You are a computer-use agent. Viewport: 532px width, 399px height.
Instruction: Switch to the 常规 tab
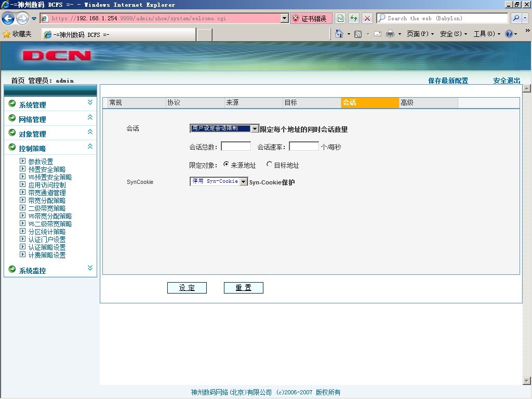pyautogui.click(x=137, y=103)
